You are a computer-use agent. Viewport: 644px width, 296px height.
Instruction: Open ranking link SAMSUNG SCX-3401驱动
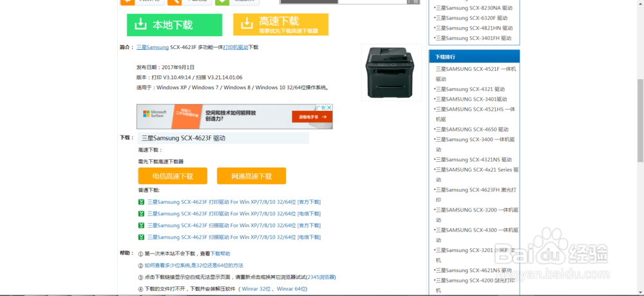click(x=470, y=99)
